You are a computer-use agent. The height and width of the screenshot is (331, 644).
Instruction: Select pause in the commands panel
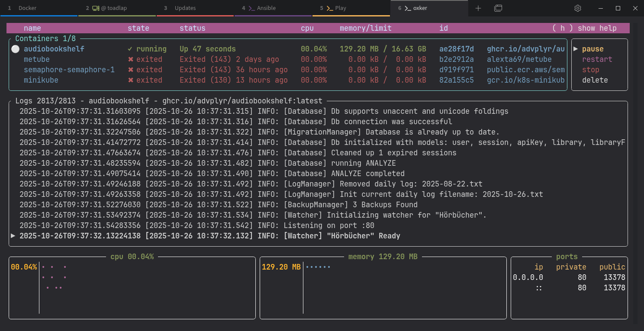pos(592,49)
